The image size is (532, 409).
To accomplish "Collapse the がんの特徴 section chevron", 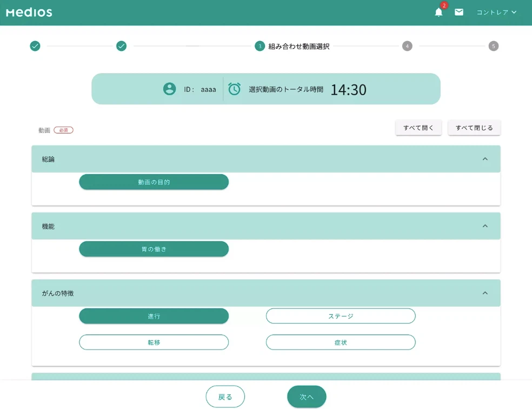I will [485, 293].
